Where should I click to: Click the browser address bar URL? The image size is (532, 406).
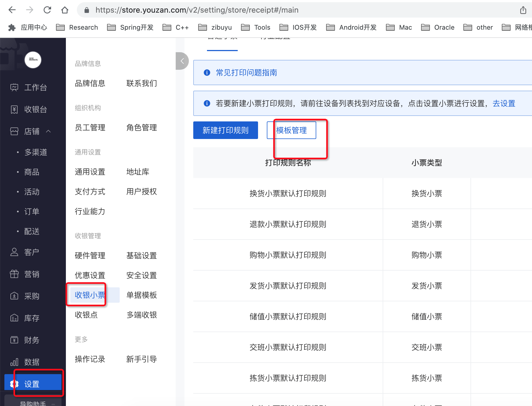197,10
